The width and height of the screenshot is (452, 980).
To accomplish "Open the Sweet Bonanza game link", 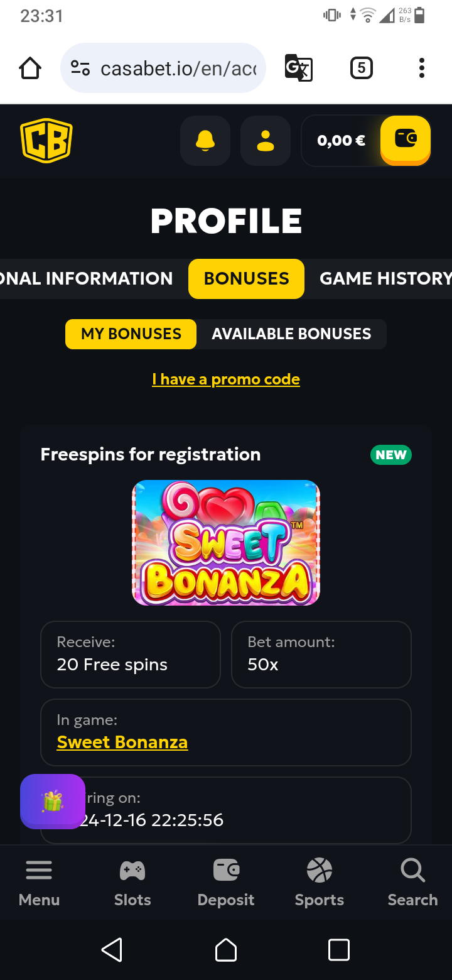I will pyautogui.click(x=122, y=742).
